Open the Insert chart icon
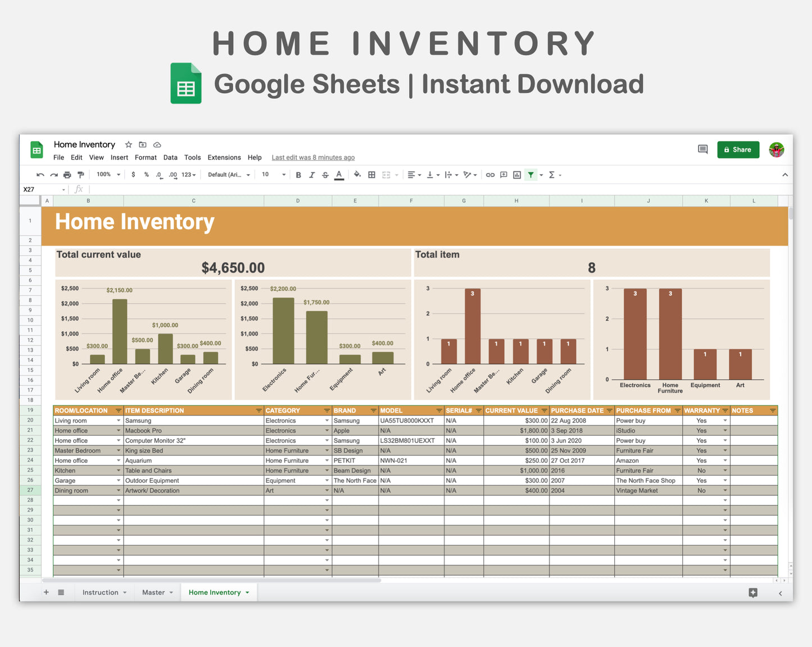 click(x=517, y=175)
